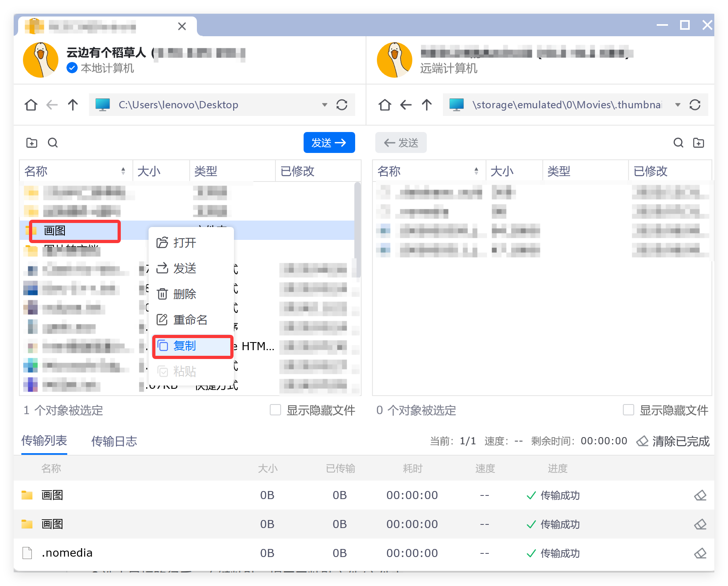Go up one level in local pane
Image resolution: width=728 pixels, height=586 pixels.
click(x=73, y=105)
